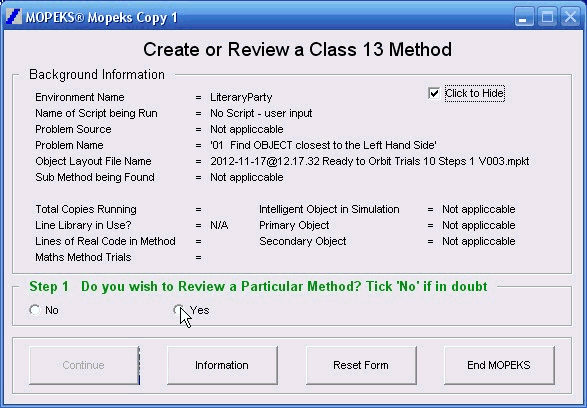
Task: Untick the 'Click to Hide' checkbox
Action: tap(434, 93)
